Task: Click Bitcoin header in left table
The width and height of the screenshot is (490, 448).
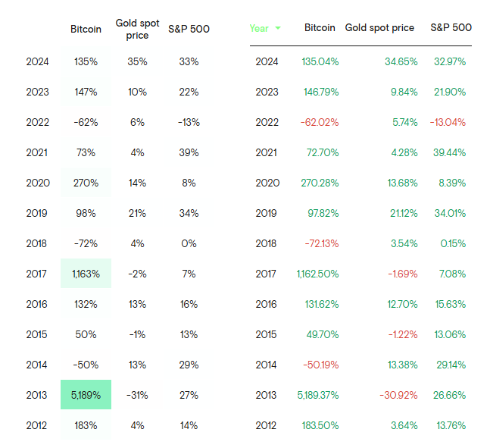Action: tap(86, 29)
